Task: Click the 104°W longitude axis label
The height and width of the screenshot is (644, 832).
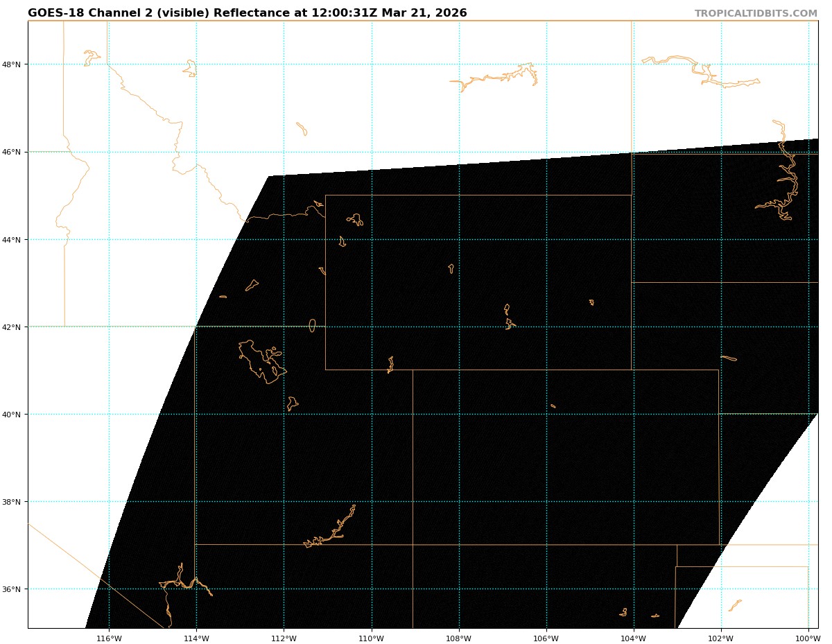Action: [633, 638]
